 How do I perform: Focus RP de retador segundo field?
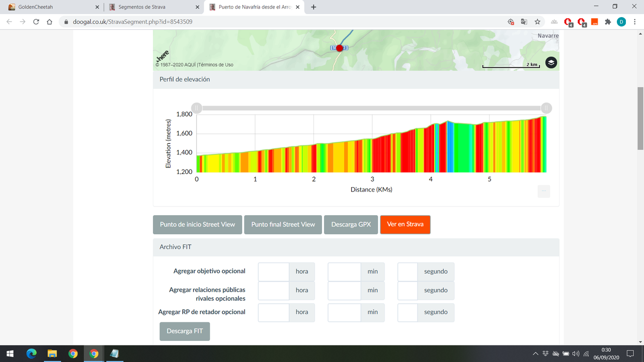click(x=408, y=312)
